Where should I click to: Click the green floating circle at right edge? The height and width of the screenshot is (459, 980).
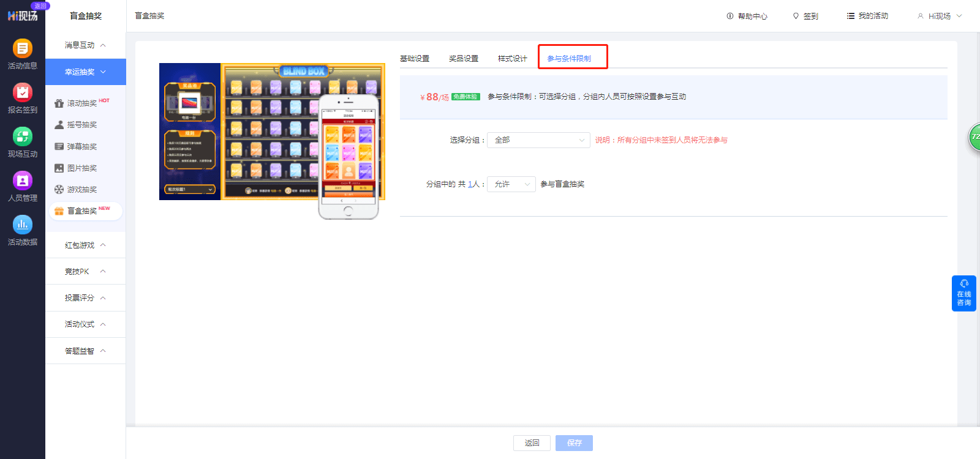[x=974, y=136]
